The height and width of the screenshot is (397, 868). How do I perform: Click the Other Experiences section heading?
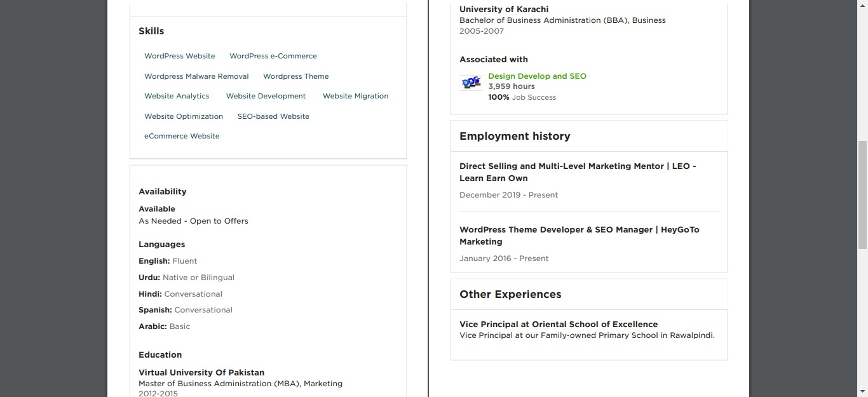510,294
